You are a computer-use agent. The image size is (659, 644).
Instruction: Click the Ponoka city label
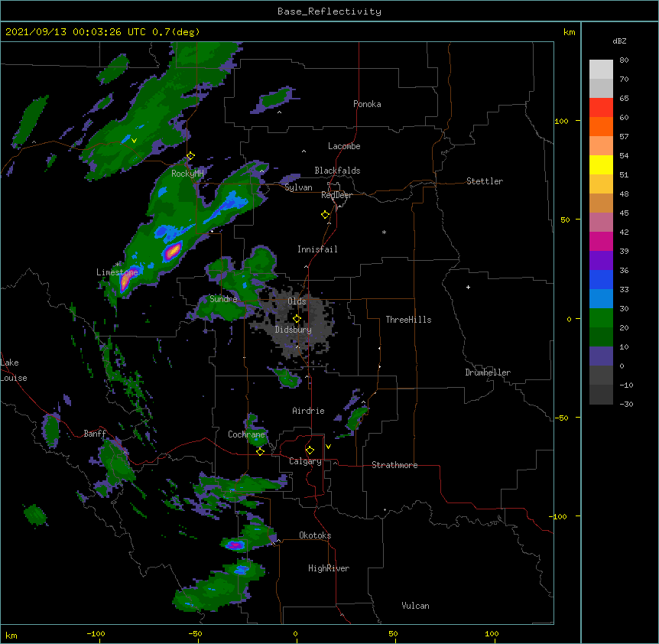[367, 104]
